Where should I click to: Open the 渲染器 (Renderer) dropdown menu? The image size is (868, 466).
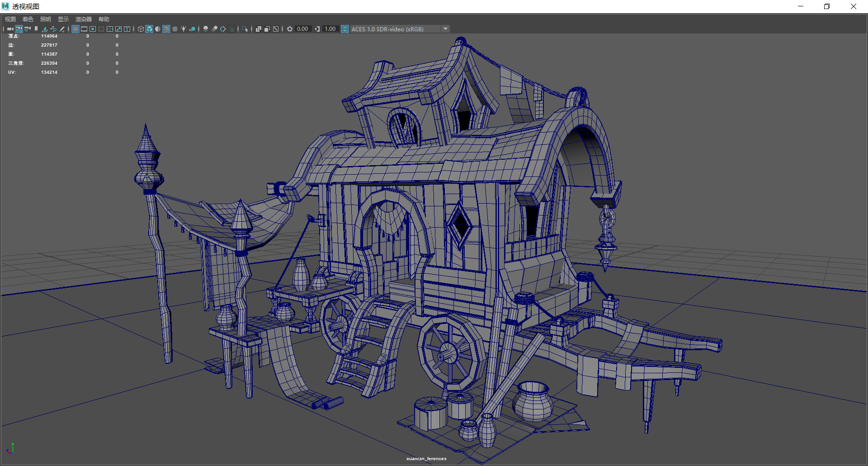tap(83, 19)
